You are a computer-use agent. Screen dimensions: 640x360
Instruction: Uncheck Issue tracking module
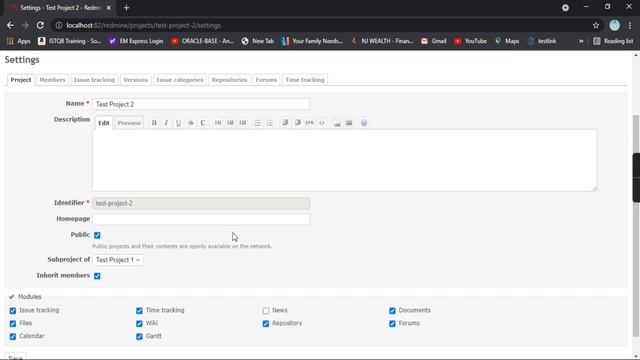pyautogui.click(x=13, y=311)
